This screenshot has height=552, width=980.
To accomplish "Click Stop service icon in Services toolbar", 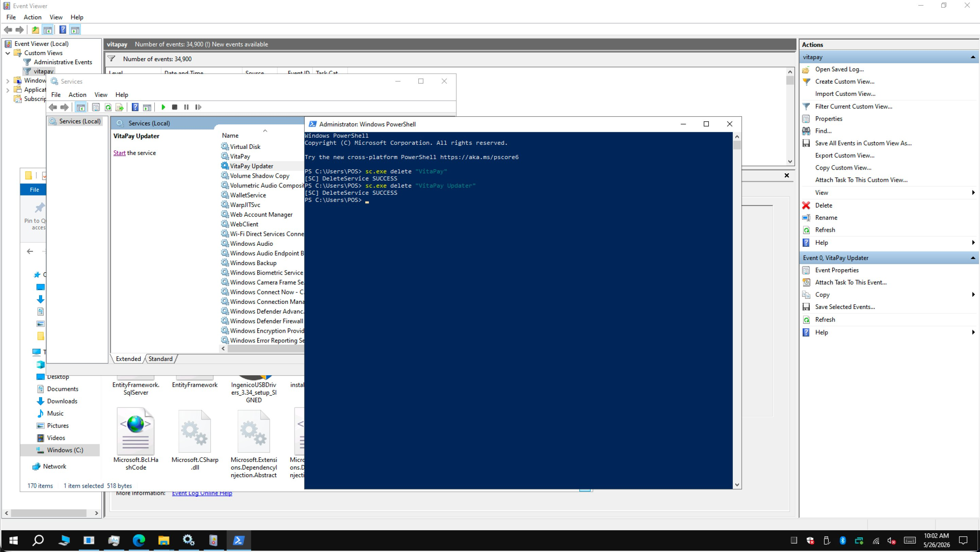I will (175, 107).
